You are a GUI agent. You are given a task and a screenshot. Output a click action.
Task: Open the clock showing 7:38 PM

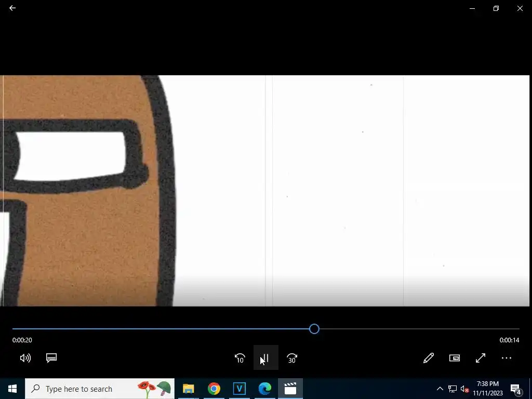(x=487, y=389)
